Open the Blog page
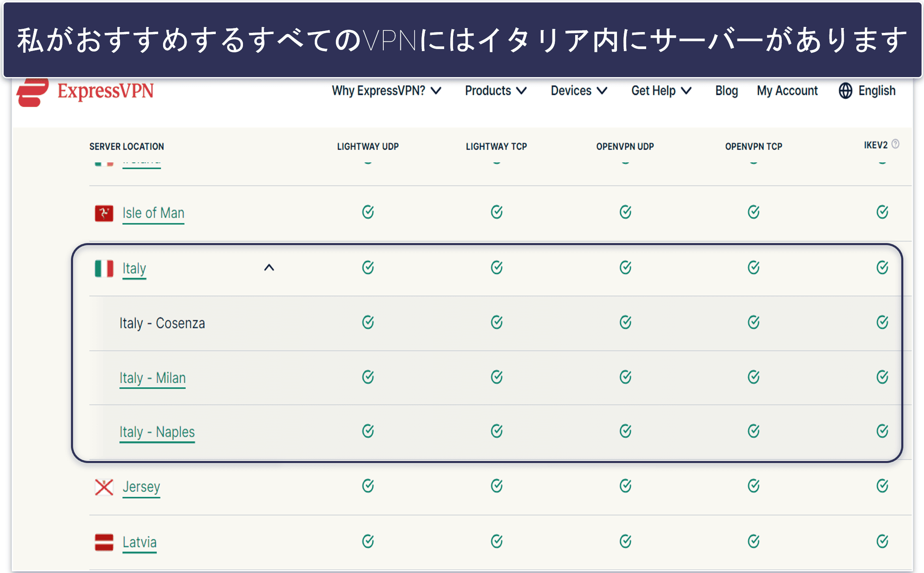 click(x=726, y=91)
